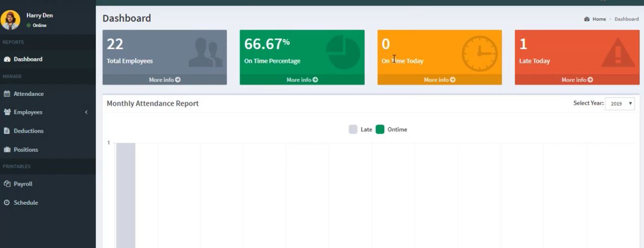The height and width of the screenshot is (248, 644).
Task: Toggle the Late legend gray swatch
Action: 353,130
